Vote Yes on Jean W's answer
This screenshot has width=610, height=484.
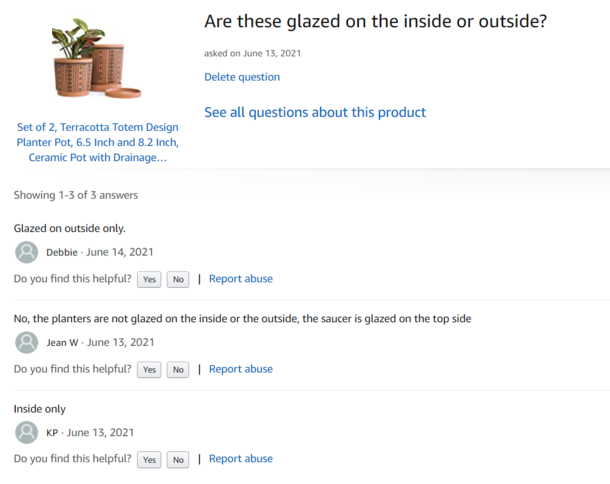(x=149, y=370)
